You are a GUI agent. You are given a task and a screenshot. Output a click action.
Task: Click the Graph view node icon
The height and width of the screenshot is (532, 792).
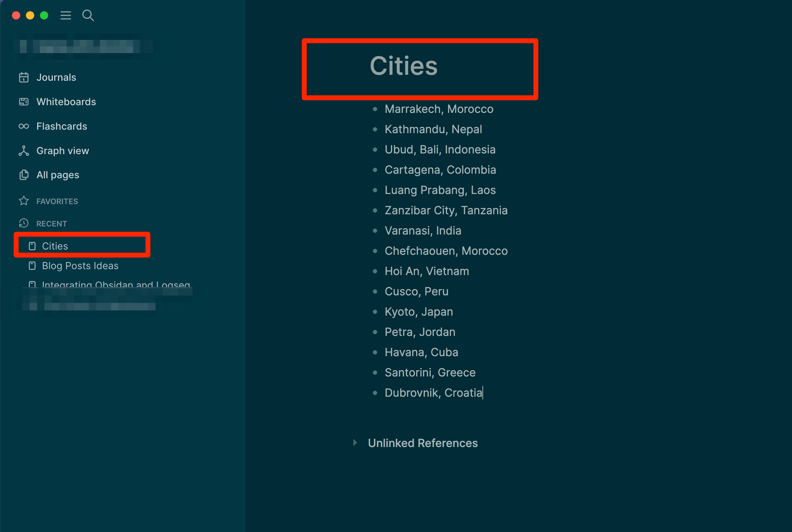coord(24,151)
